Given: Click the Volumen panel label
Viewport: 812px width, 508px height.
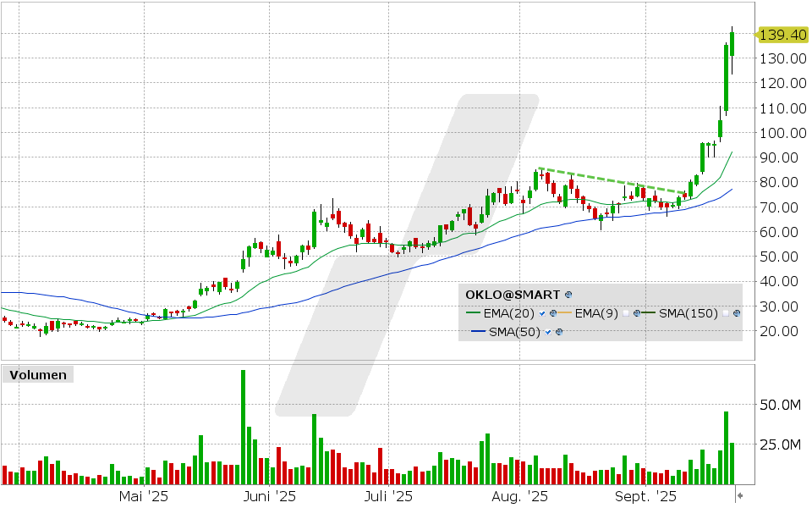Looking at the screenshot, I should click(38, 374).
